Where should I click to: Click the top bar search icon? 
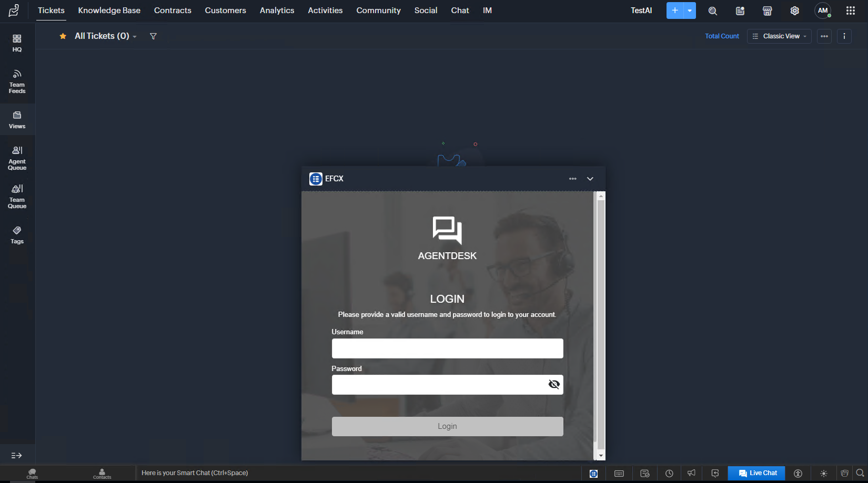tap(712, 11)
